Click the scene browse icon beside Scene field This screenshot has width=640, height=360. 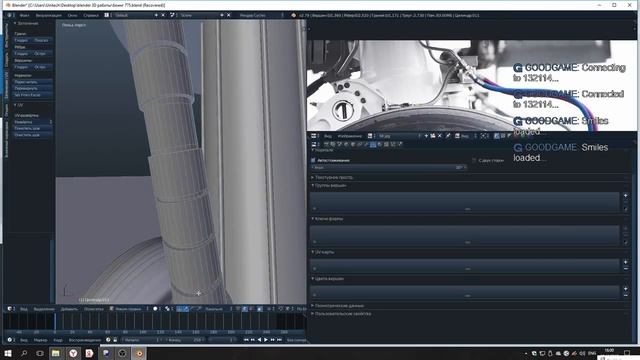coord(173,15)
